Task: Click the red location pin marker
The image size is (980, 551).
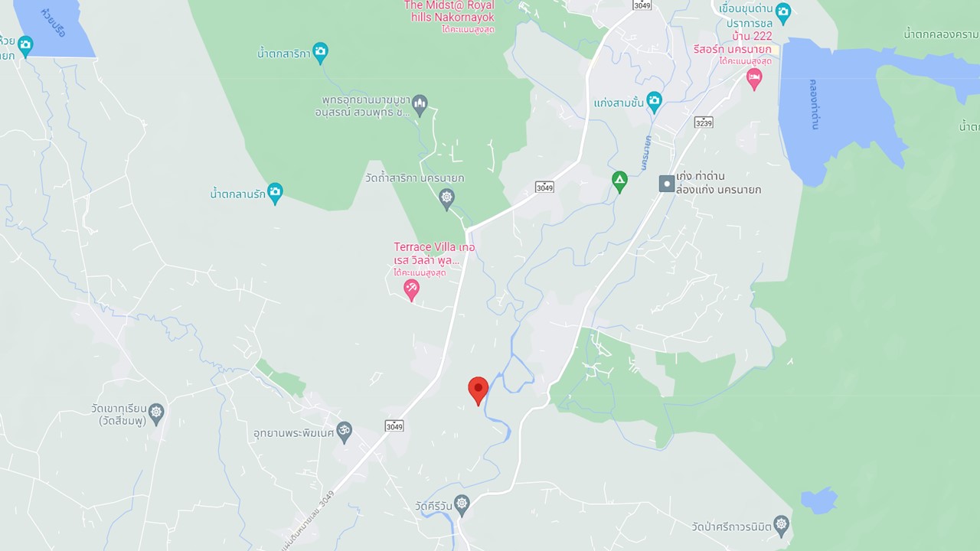Action: [x=479, y=390]
